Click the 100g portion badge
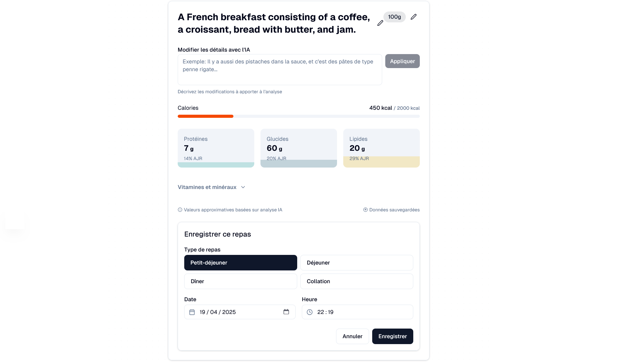This screenshot has width=628, height=364. tap(394, 17)
